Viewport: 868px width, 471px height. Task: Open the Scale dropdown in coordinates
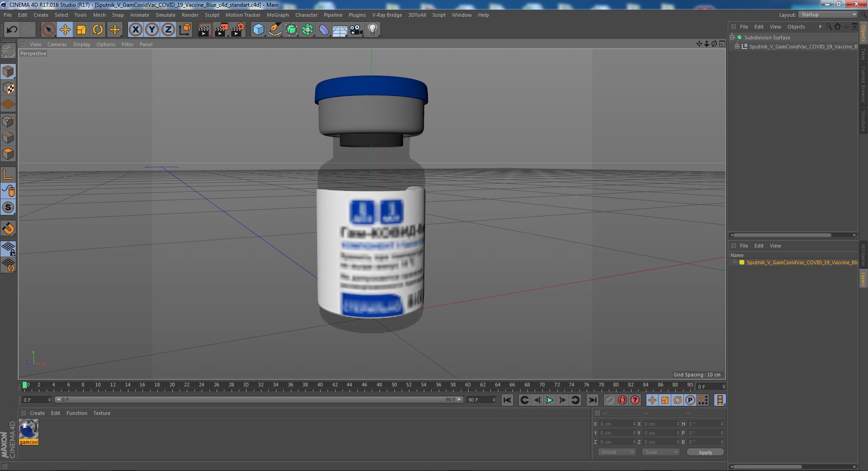point(661,452)
